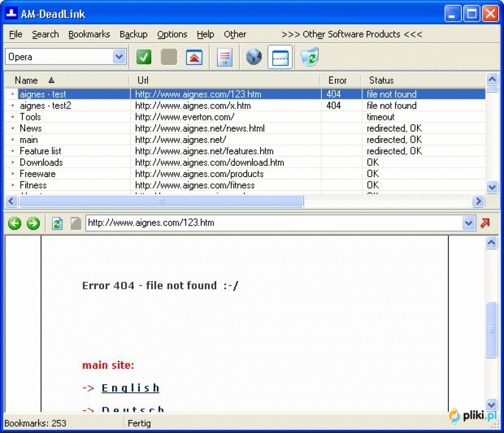504x433 pixels.
Task: Click the grey stop checking icon
Action: [169, 57]
